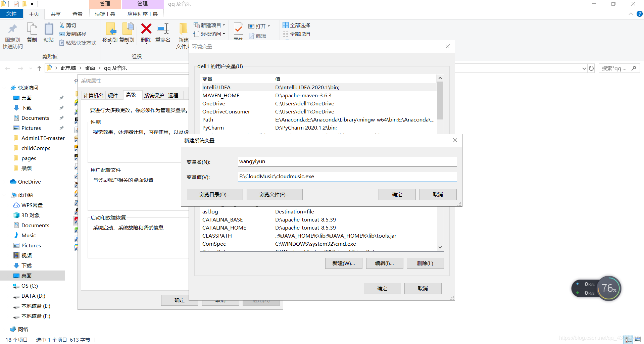644x344 pixels.
Task: Click 编辑(I)... in system variables
Action: [385, 263]
